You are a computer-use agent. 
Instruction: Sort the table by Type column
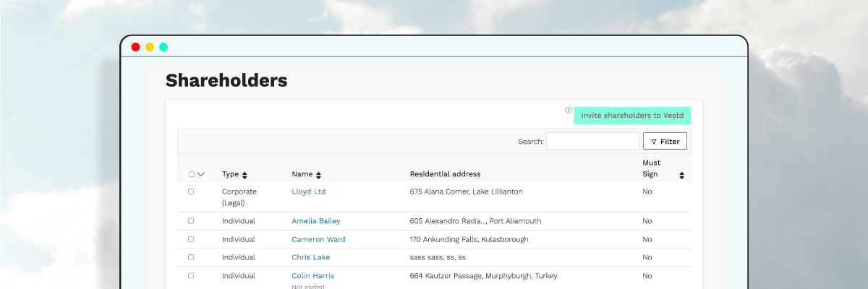(244, 175)
